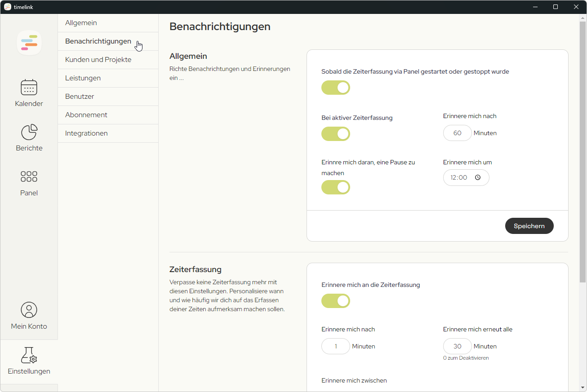Click the '60' minutes input field
The height and width of the screenshot is (392, 587).
click(x=457, y=132)
